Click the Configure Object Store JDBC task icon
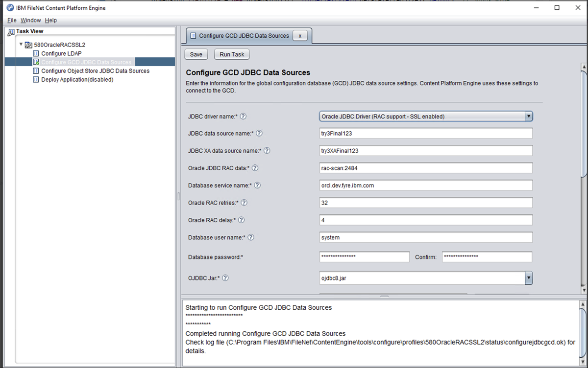Image resolution: width=588 pixels, height=368 pixels. point(36,71)
